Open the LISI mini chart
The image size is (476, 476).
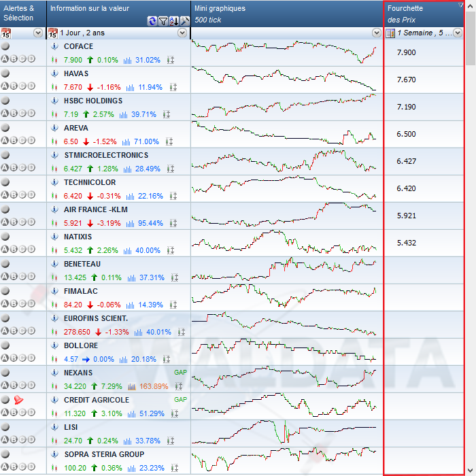284,433
